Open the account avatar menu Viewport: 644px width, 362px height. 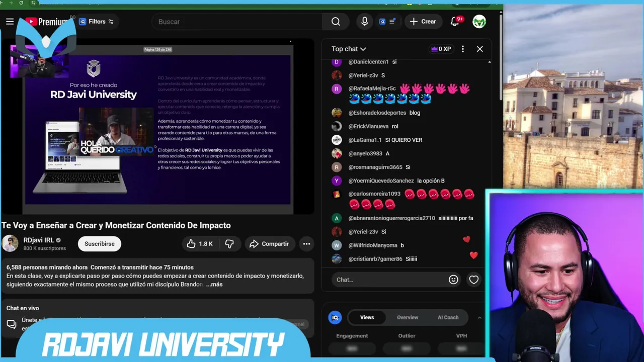tap(479, 22)
